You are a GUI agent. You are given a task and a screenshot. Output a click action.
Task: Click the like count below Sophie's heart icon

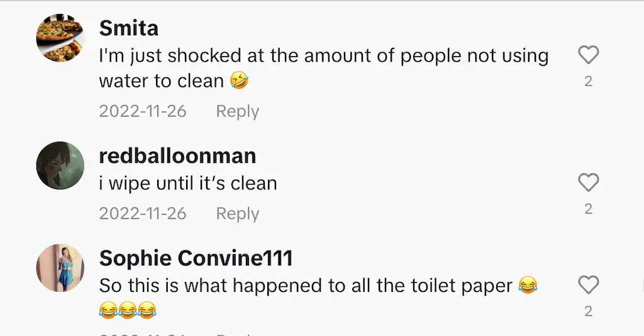tap(588, 311)
